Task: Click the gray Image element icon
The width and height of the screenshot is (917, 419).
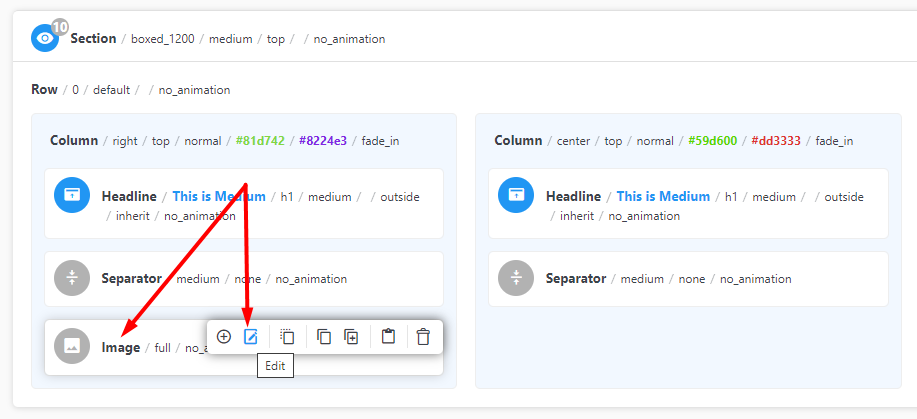Action: click(72, 346)
